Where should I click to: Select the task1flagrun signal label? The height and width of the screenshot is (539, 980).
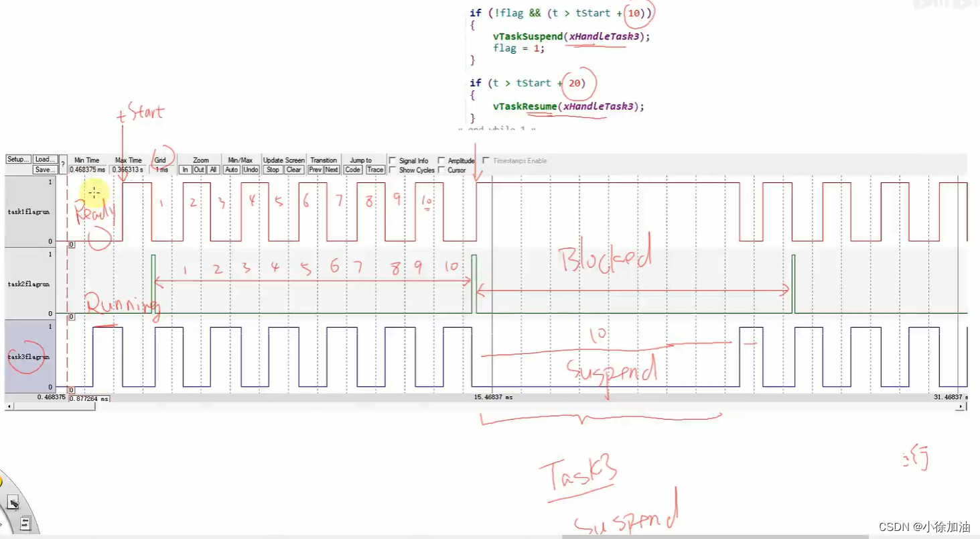point(28,211)
